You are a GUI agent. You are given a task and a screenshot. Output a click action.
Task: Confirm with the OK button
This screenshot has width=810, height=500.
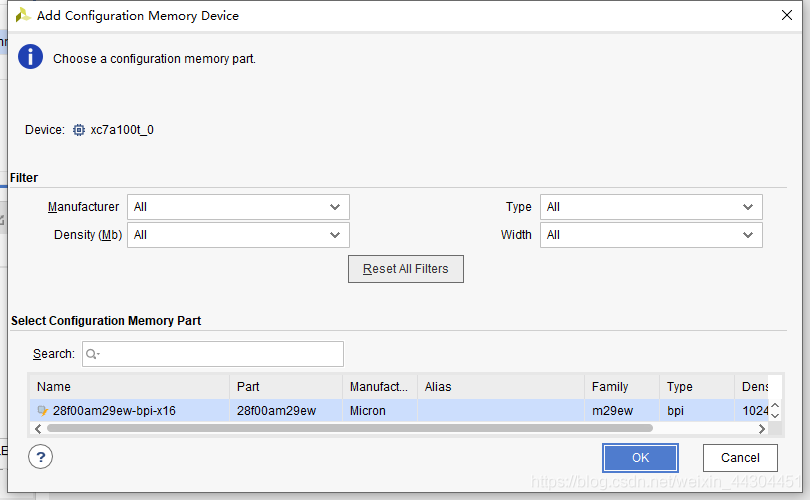pyautogui.click(x=640, y=458)
